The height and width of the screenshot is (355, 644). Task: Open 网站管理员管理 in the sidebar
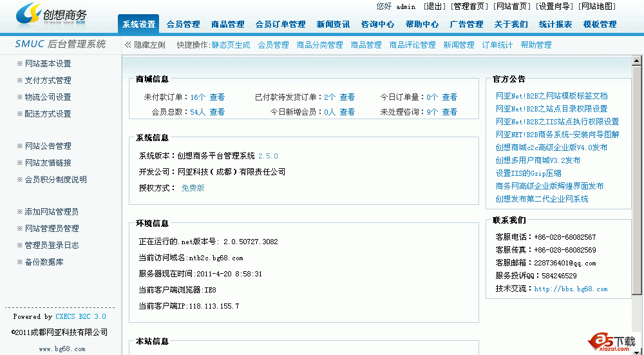click(52, 229)
